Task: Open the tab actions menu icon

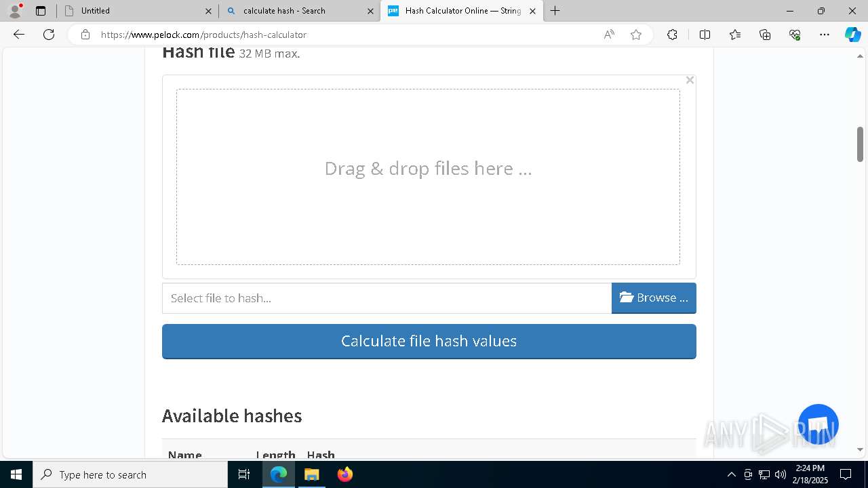Action: tap(41, 11)
